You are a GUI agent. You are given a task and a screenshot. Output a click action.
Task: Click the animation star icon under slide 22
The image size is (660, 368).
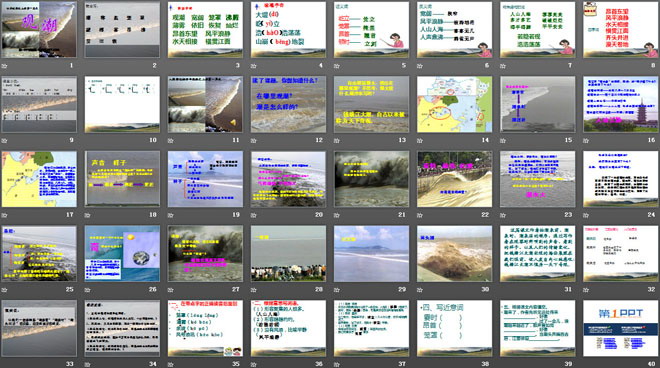420,215
